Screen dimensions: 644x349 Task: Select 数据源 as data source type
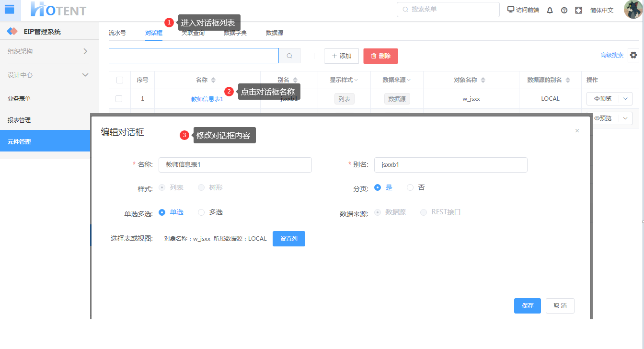[x=378, y=212]
